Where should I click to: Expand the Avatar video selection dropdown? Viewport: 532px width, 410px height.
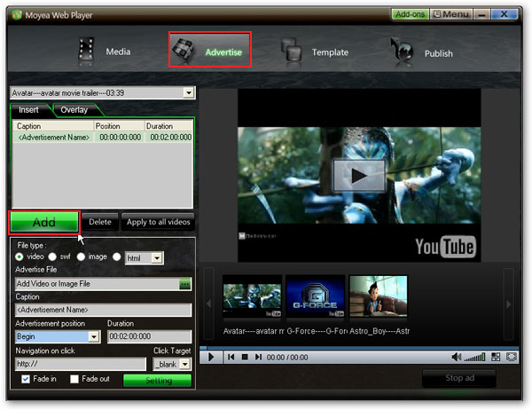coord(188,92)
